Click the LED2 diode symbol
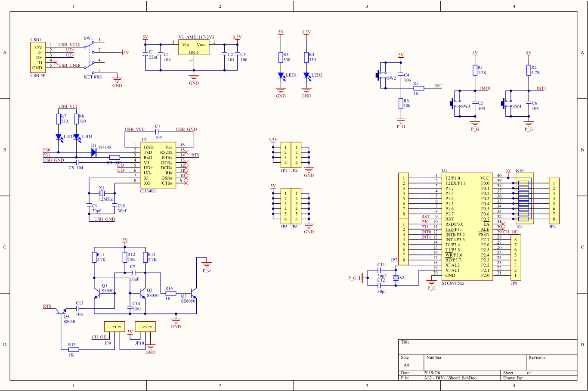 306,75
